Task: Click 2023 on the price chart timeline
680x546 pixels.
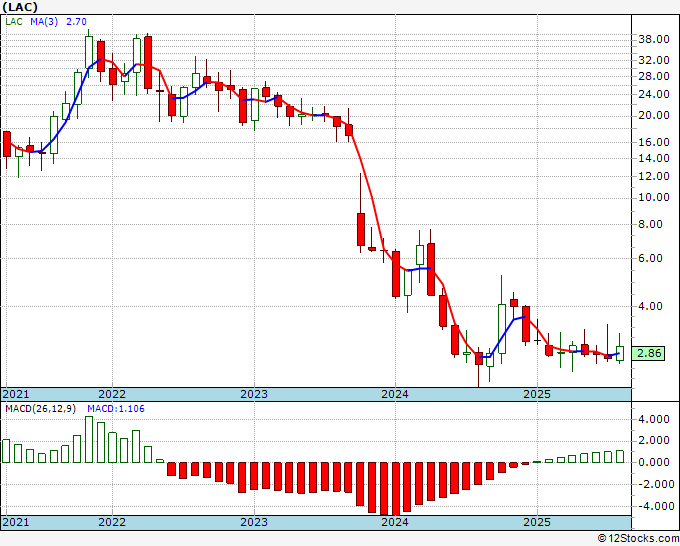Action: [x=254, y=394]
